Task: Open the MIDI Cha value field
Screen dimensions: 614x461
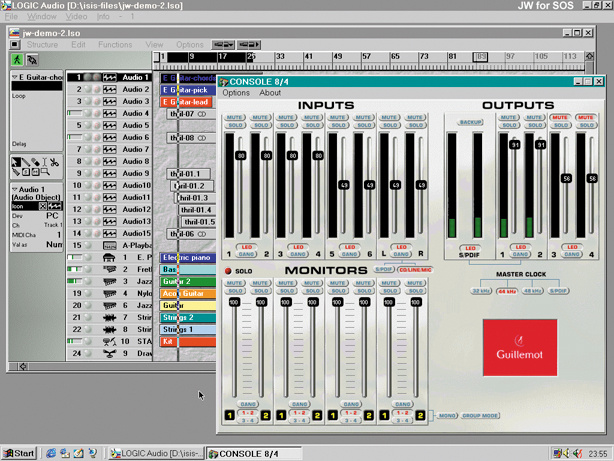Action: tap(59, 235)
